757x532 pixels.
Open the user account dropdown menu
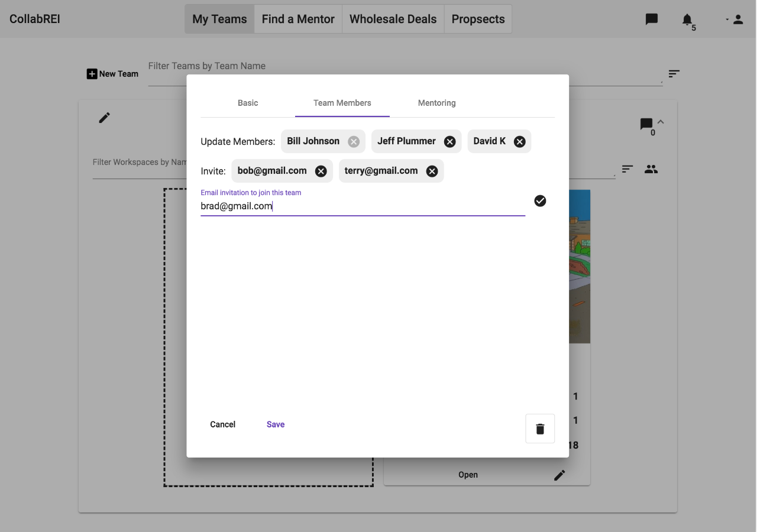click(735, 20)
